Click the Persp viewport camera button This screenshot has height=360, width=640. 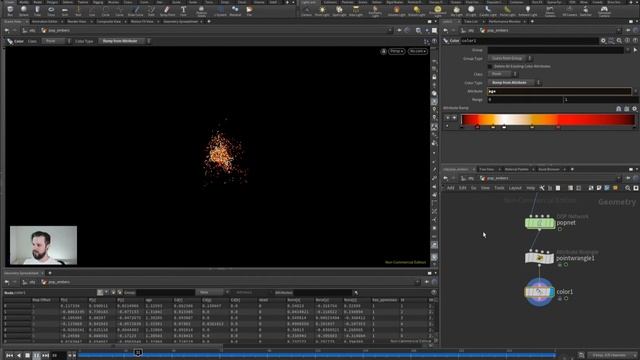tap(396, 51)
